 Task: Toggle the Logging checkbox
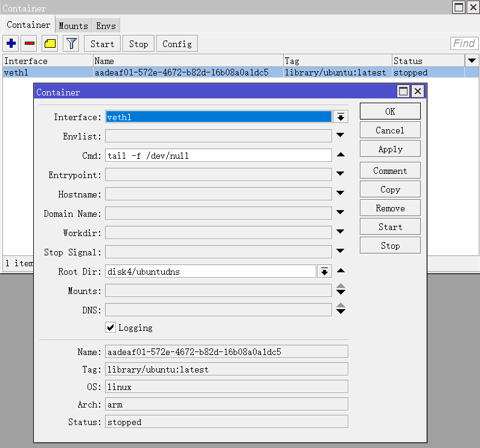point(110,327)
